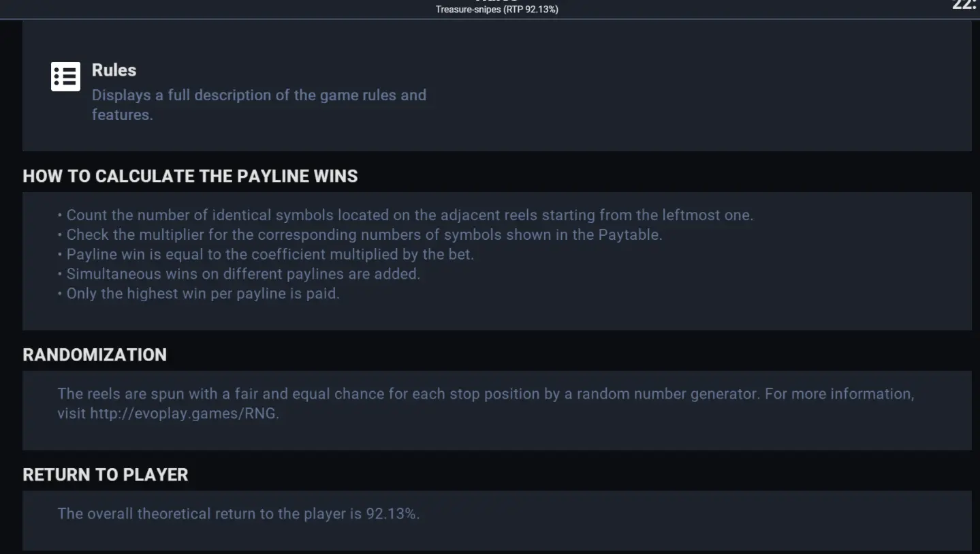Select the 'overall theoretical return' sentence
The width and height of the screenshot is (980, 554).
tap(238, 514)
